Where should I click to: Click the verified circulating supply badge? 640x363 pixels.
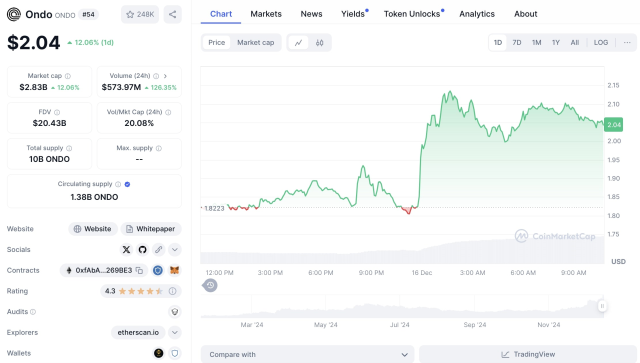point(127,185)
